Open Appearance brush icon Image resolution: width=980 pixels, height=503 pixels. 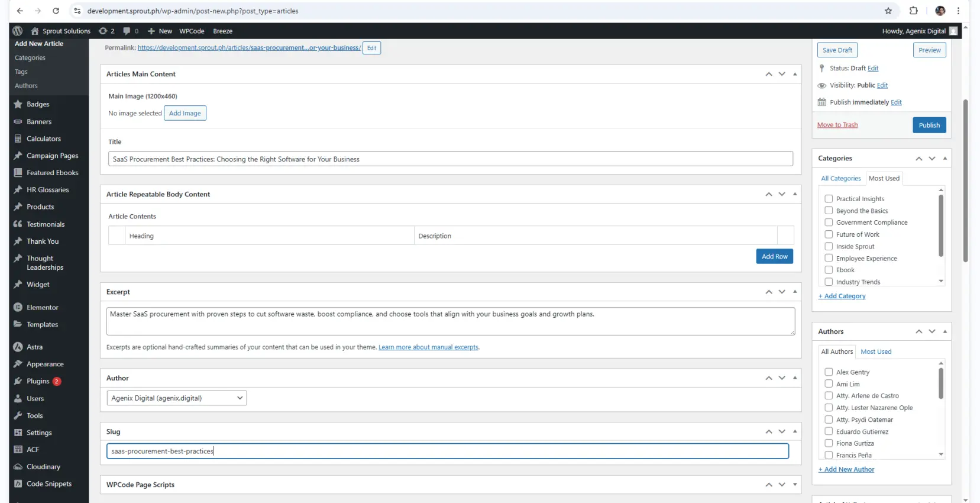pyautogui.click(x=18, y=364)
